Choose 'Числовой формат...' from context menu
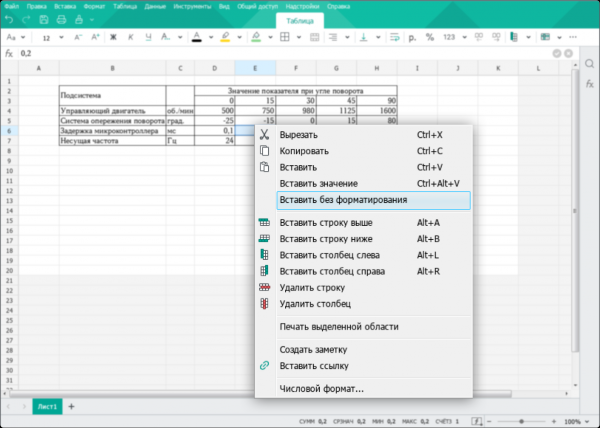Screen dimensions: 600x428 tap(321, 388)
